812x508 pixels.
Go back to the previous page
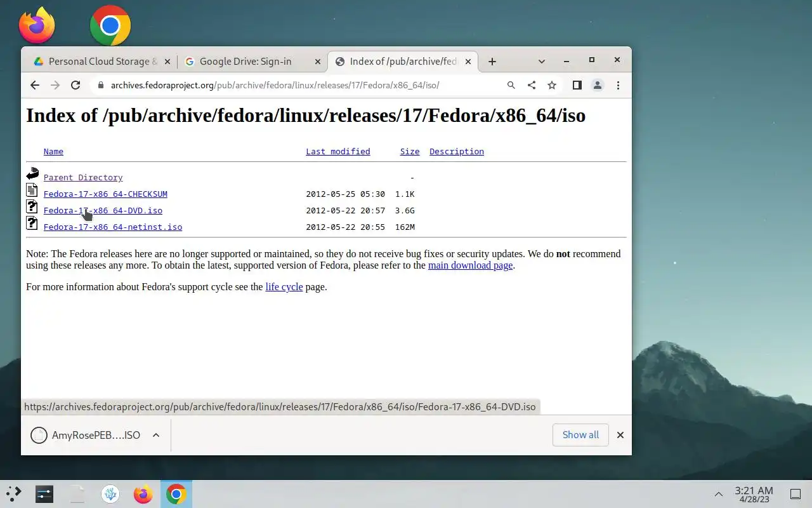point(35,85)
